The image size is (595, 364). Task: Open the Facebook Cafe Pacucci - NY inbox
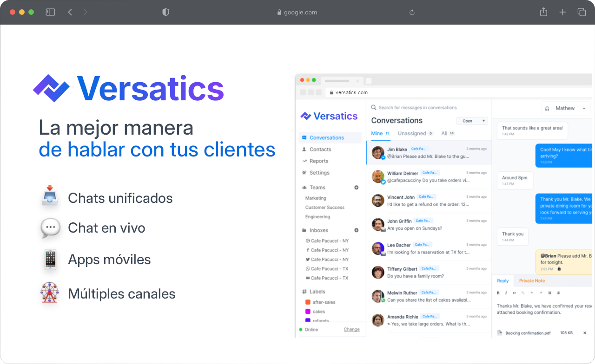pyautogui.click(x=327, y=250)
